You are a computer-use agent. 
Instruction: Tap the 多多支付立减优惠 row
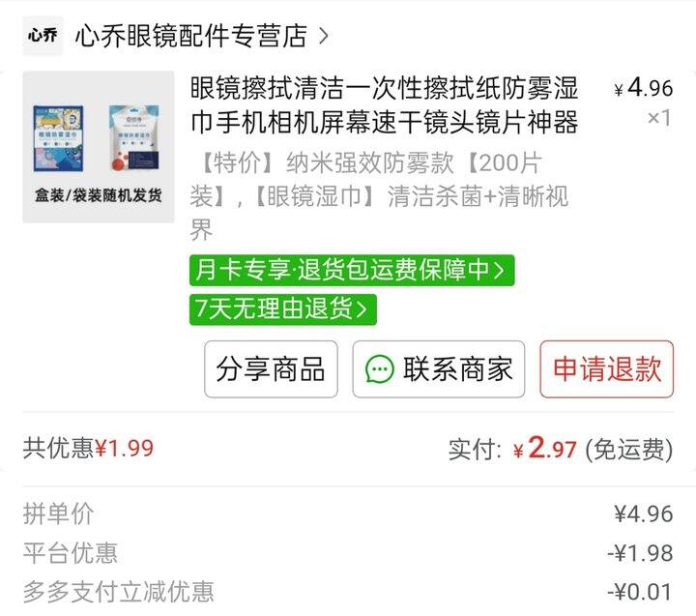[348, 592]
